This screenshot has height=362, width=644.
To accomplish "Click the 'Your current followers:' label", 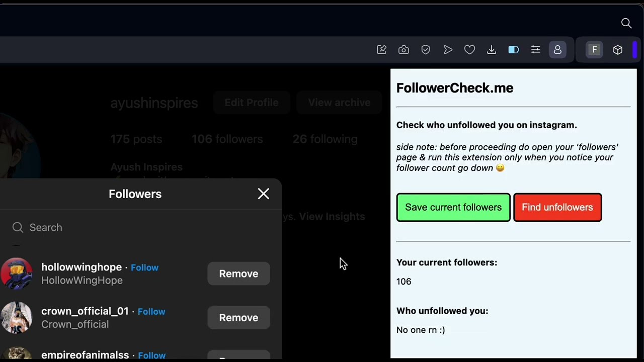I will pyautogui.click(x=447, y=262).
